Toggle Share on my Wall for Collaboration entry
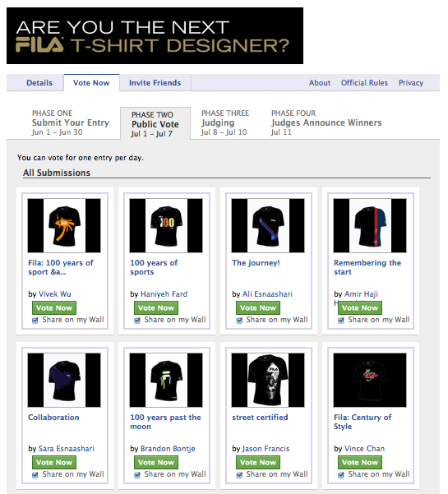Viewport: 448px width, 494px height. 35,475
